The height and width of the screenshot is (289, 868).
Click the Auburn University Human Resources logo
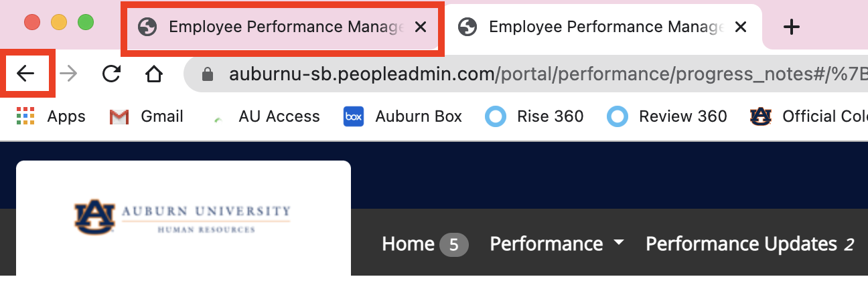pos(184,219)
